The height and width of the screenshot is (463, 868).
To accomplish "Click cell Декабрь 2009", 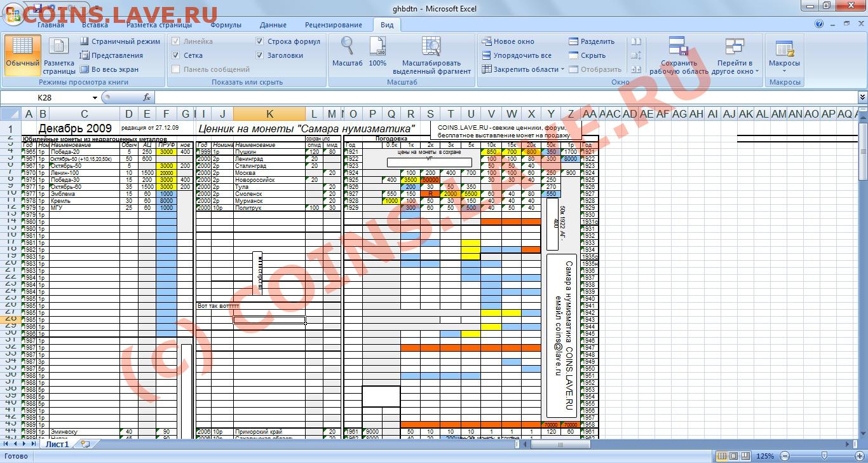I will (74, 128).
